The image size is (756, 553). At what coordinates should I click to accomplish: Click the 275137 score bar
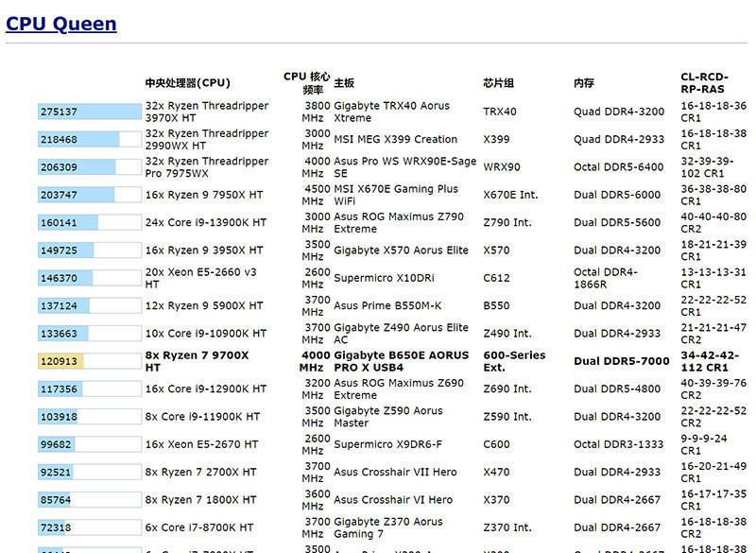point(89,112)
